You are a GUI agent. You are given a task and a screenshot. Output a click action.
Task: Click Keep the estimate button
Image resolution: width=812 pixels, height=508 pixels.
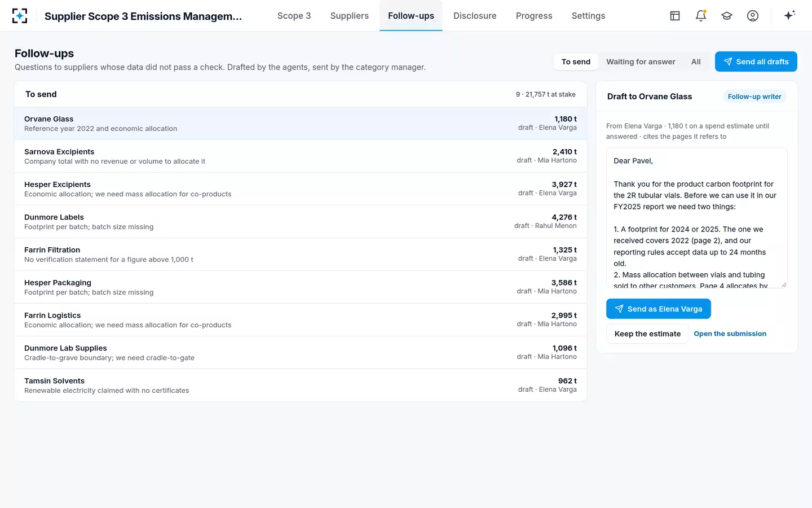click(x=647, y=334)
